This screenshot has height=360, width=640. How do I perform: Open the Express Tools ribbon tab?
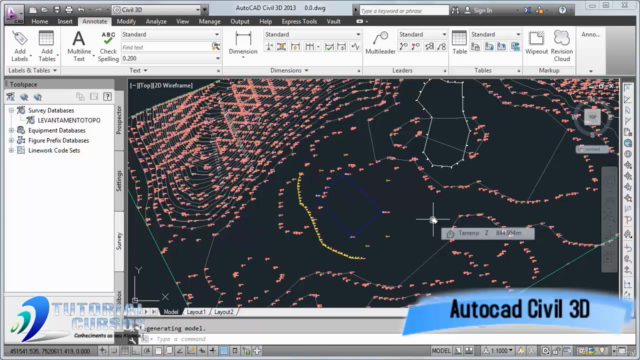tap(299, 21)
